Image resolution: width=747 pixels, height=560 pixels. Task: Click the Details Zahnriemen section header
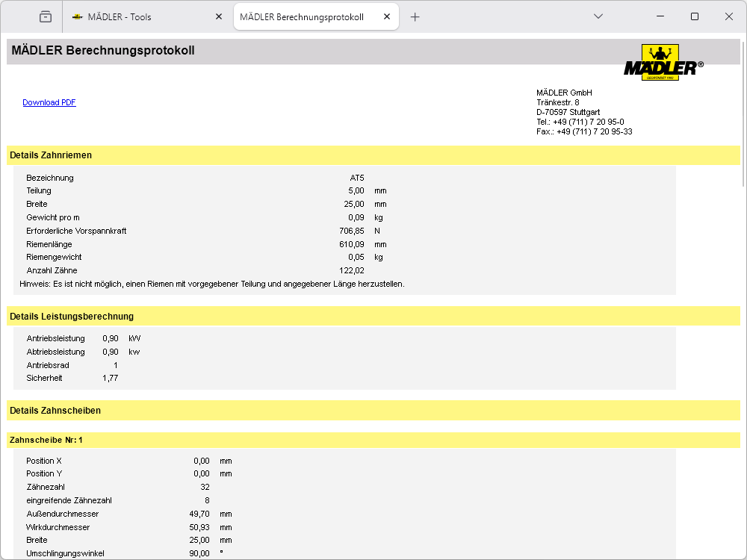51,155
